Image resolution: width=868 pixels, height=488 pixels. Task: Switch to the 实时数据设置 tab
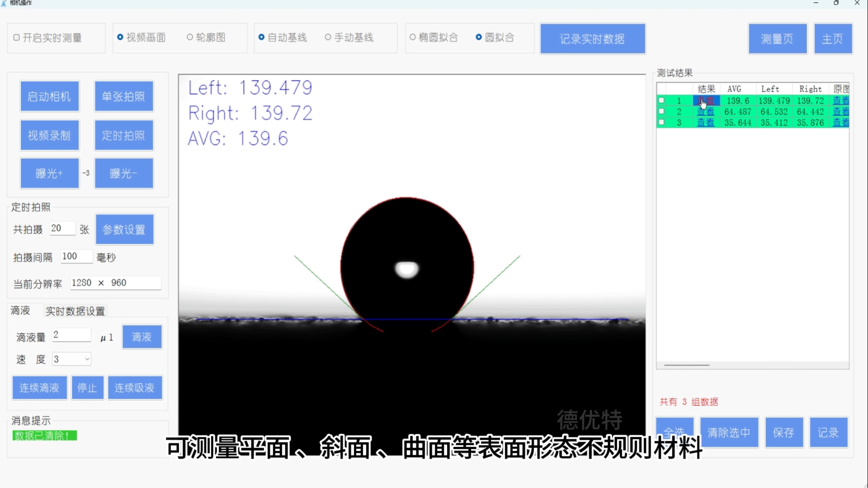pos(75,310)
